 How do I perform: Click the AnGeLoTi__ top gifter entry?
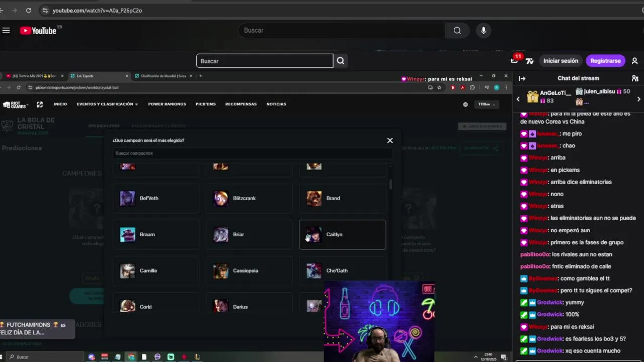(548, 97)
